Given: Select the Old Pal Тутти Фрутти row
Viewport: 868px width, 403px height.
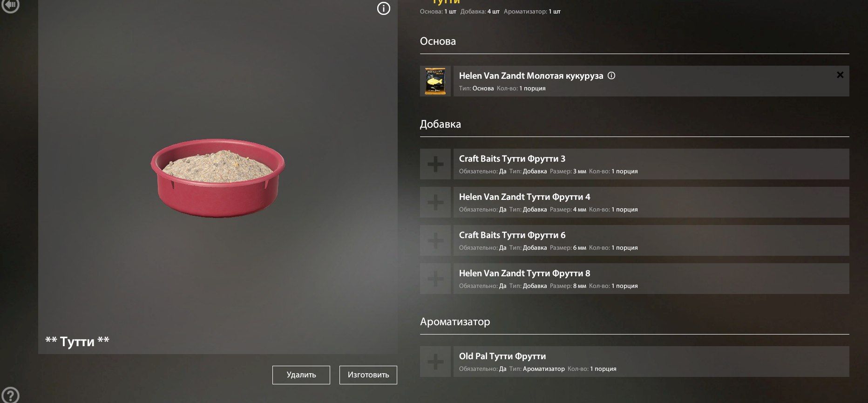Looking at the screenshot, I should click(x=651, y=362).
